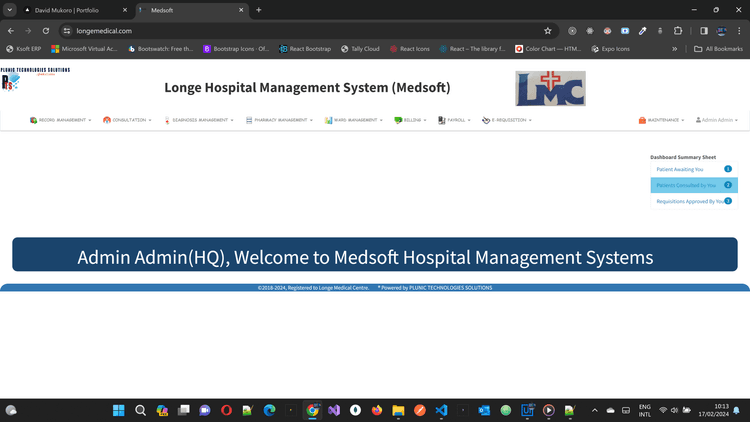Image resolution: width=750 pixels, height=422 pixels.
Task: Open a new browser tab
Action: 259,10
